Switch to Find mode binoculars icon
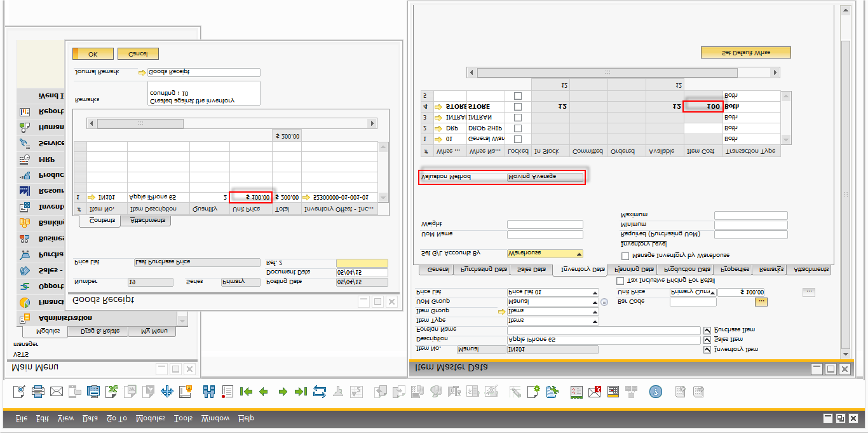 click(x=209, y=391)
